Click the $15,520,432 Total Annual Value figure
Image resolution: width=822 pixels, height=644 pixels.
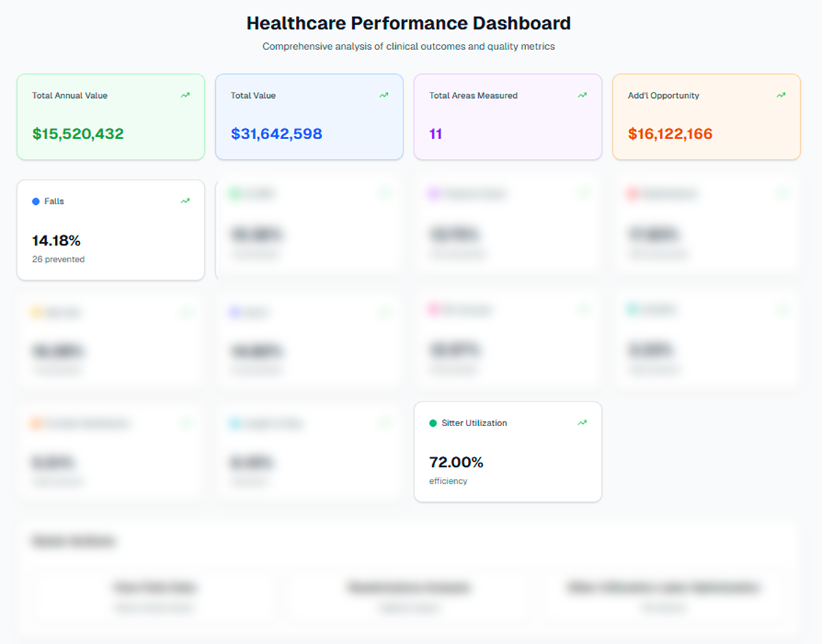pos(77,134)
